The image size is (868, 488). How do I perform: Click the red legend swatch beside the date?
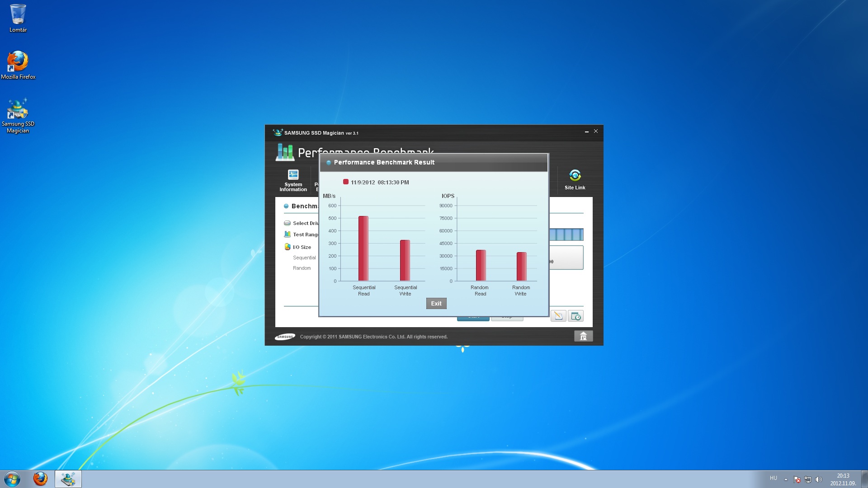346,182
